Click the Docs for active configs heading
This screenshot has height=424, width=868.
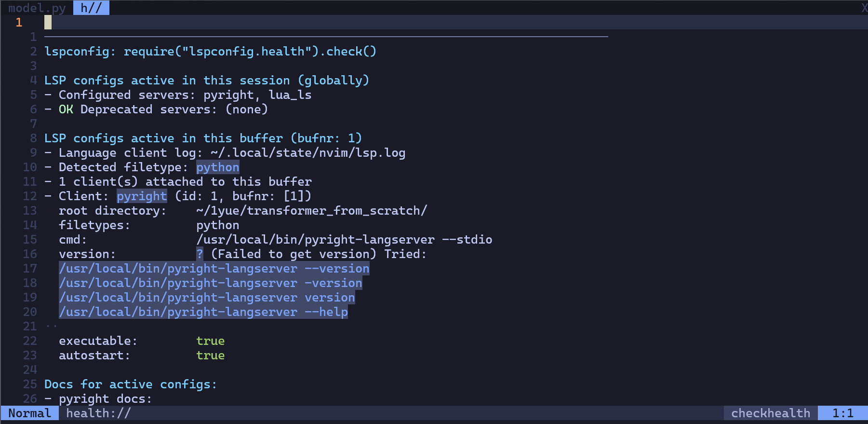131,384
